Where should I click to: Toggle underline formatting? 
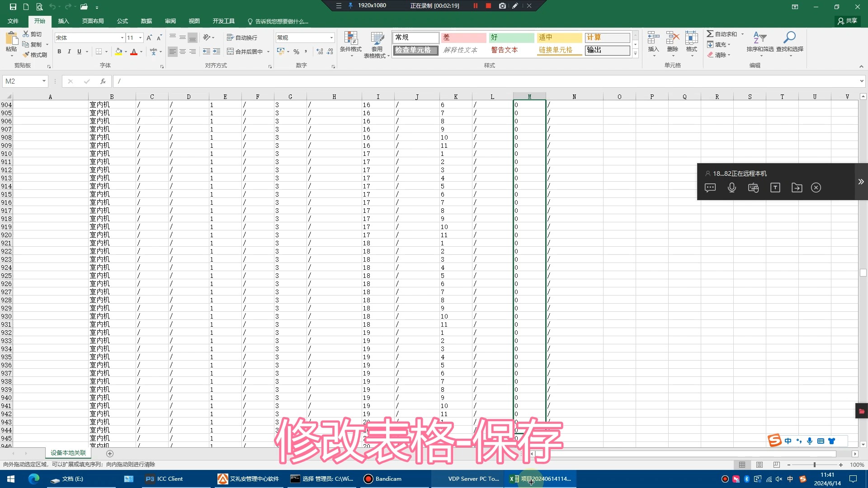(x=79, y=52)
